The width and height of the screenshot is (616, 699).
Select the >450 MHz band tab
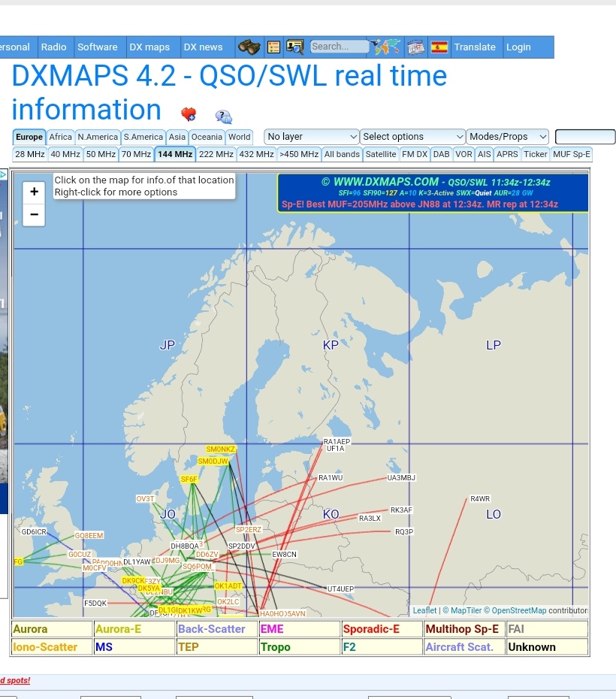click(299, 154)
